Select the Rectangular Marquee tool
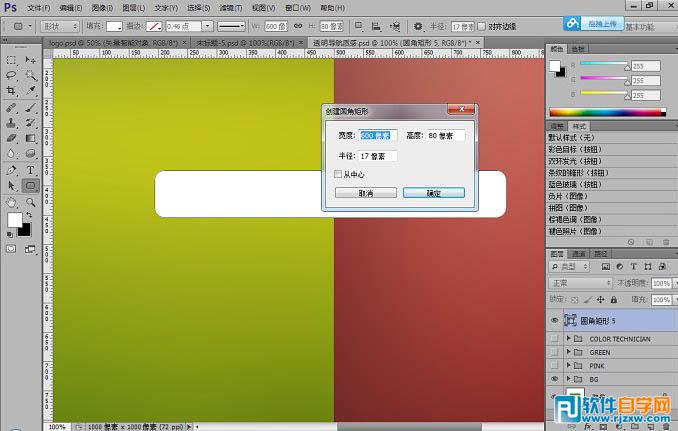 11,60
